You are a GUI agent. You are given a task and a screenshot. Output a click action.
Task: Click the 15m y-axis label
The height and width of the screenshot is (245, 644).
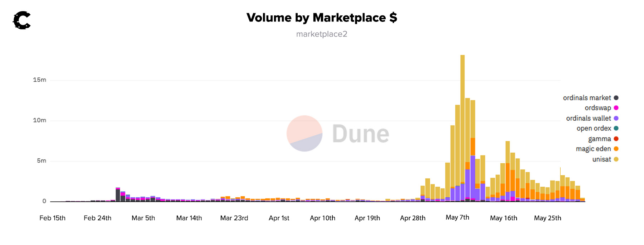39,80
